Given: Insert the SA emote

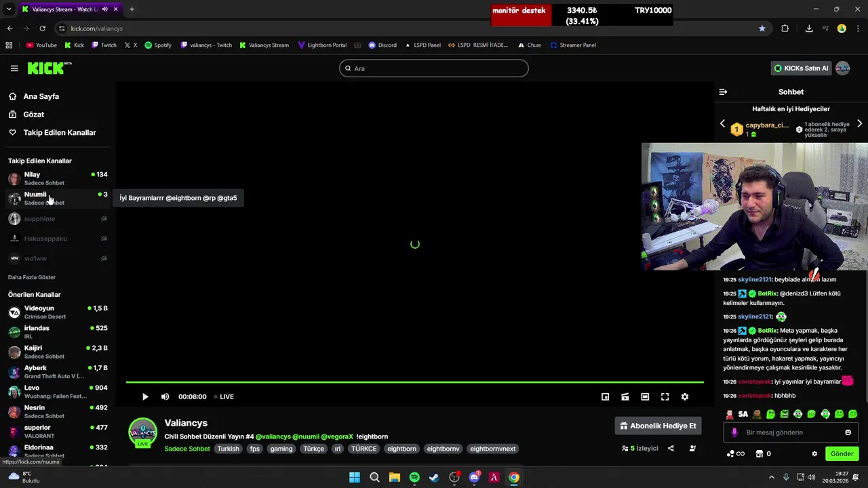Looking at the screenshot, I should coord(743,414).
